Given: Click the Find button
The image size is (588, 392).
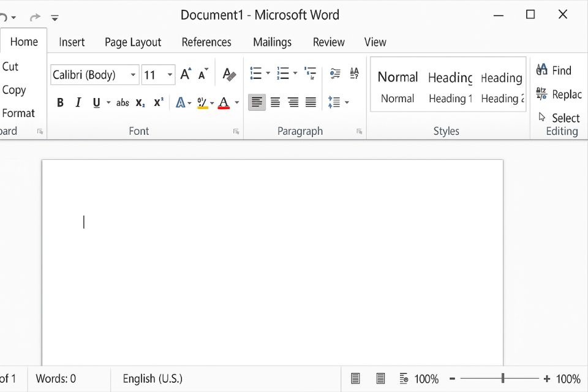Looking at the screenshot, I should click(x=554, y=70).
